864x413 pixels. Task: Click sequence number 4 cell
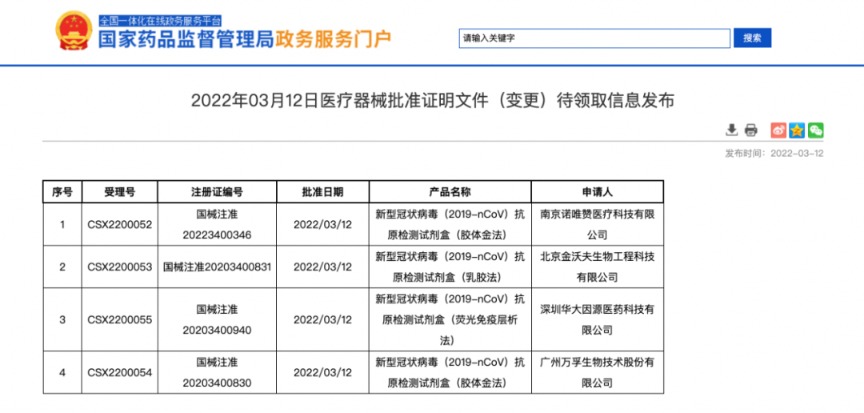coord(62,372)
